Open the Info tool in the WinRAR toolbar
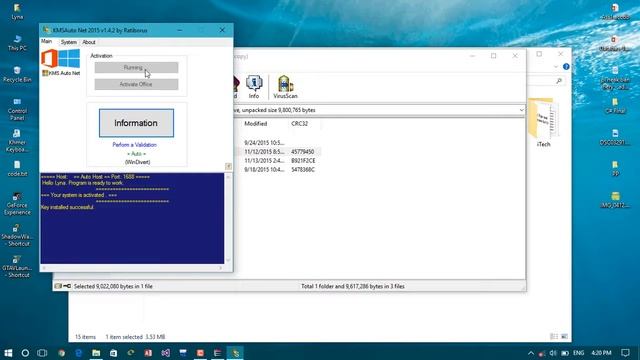640x360 pixels. tap(254, 87)
